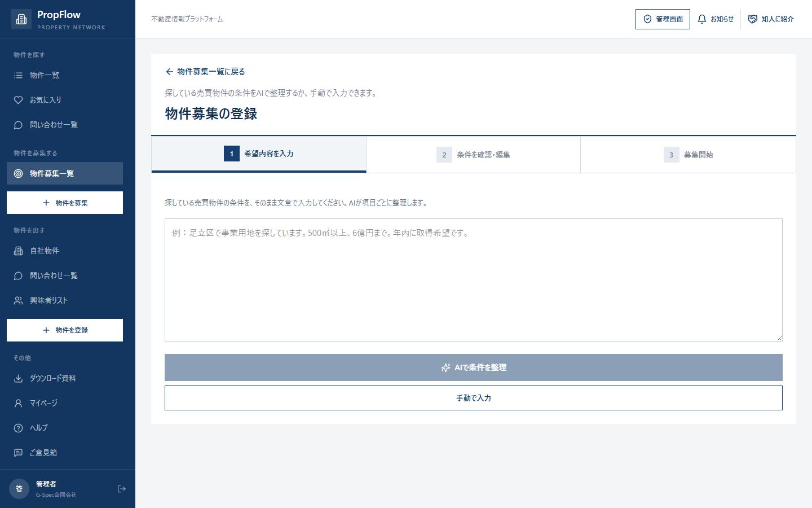
Task: Click the person icon beside マイページ
Action: pos(18,403)
